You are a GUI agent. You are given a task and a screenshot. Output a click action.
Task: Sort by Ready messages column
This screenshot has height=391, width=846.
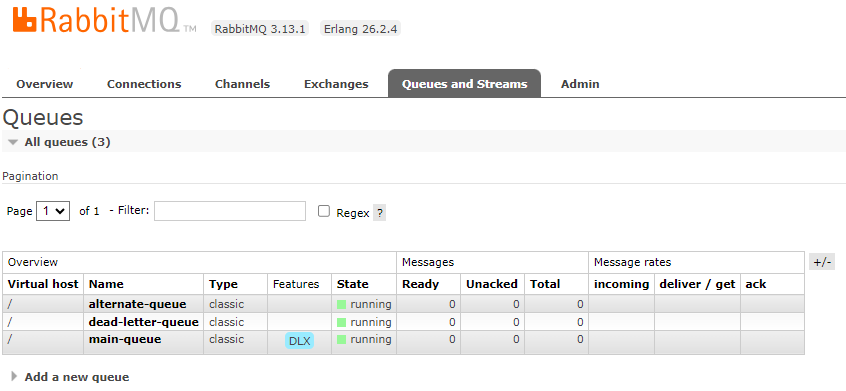421,284
